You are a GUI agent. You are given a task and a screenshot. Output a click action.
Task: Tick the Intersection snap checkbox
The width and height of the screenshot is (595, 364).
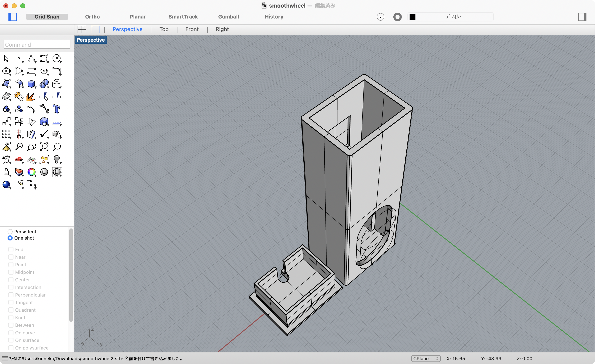click(x=11, y=287)
